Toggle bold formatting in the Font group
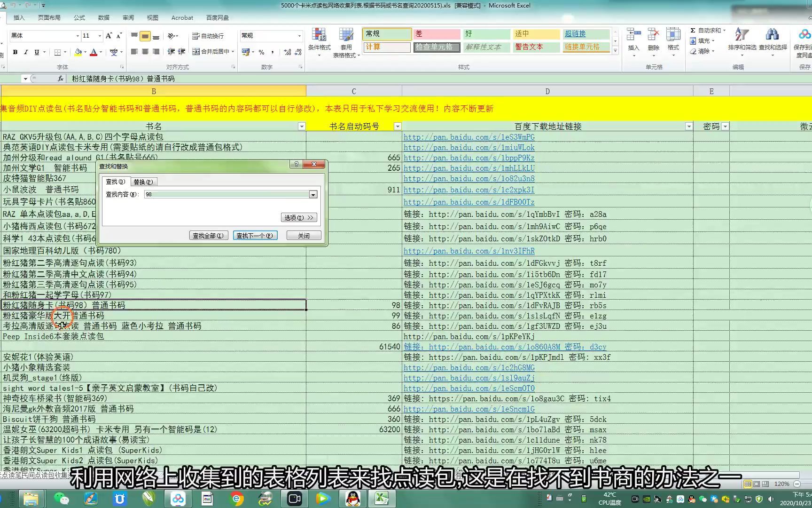This screenshot has width=812, height=508. point(16,52)
